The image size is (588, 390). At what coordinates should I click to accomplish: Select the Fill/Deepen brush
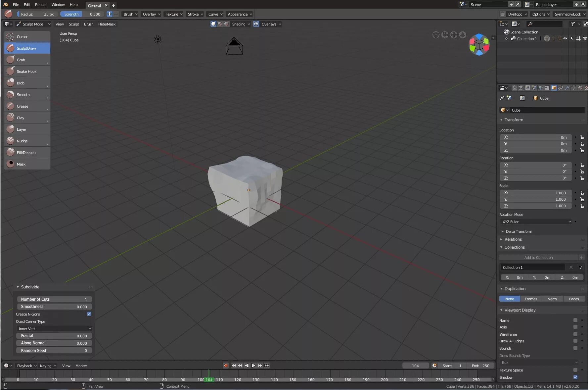point(27,153)
